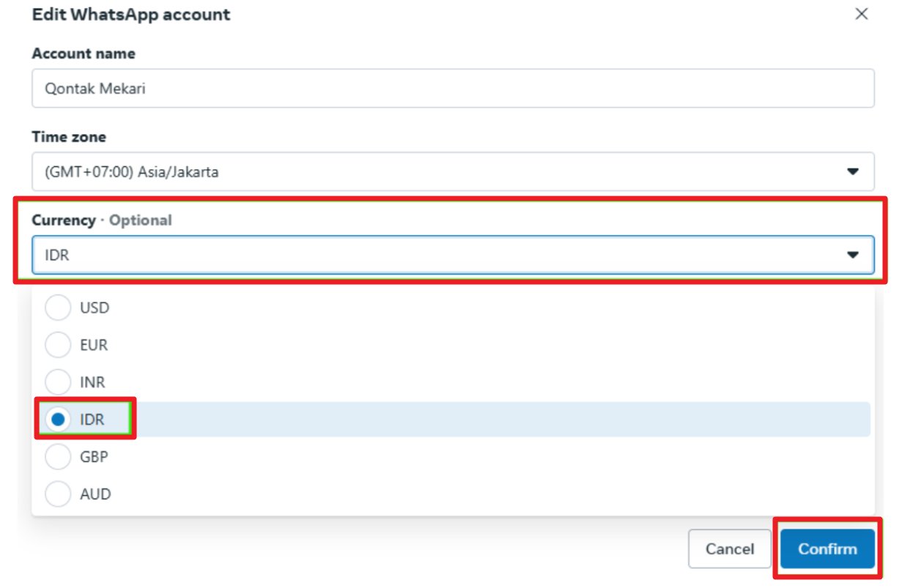
Task: Open the Time zone dropdown field
Action: tap(440, 172)
